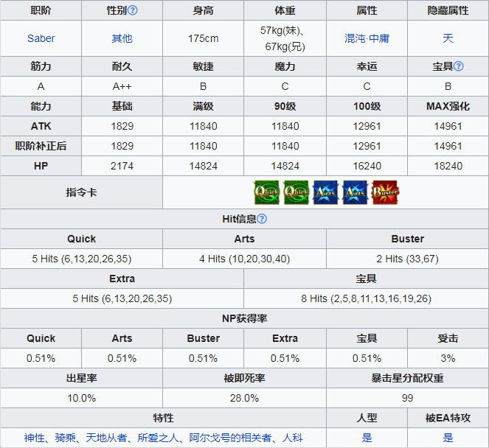Click the 隐藏属性 column header
Image resolution: width=489 pixels, height=448 pixels.
point(448,10)
